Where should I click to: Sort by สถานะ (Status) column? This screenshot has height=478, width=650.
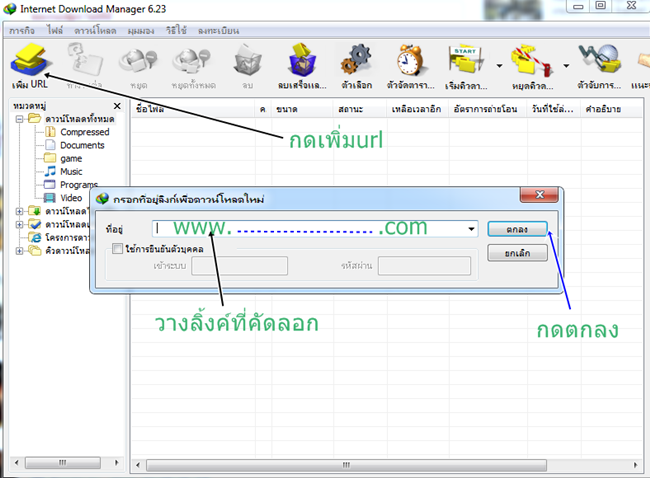(360, 109)
